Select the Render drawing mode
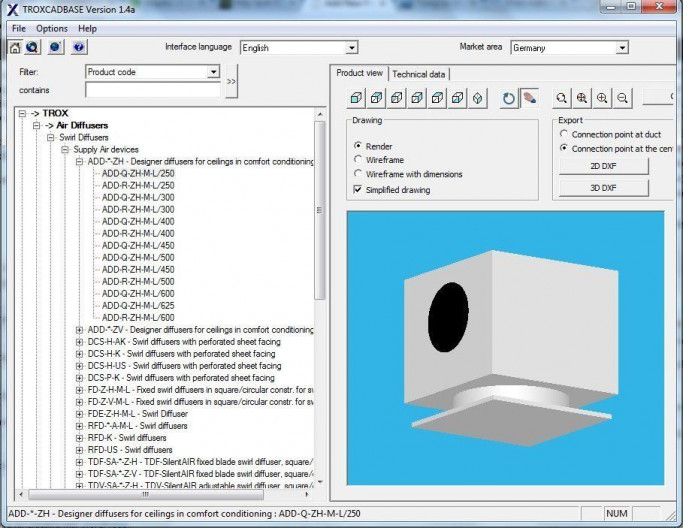 tap(358, 146)
